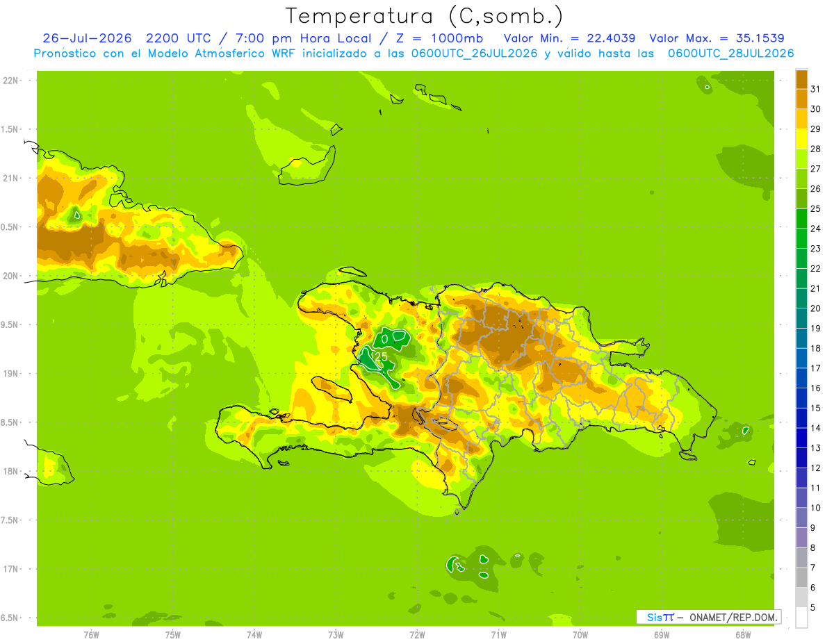Click the gray legend swatch between 6 and 7
The image size is (834, 644).
click(801, 577)
